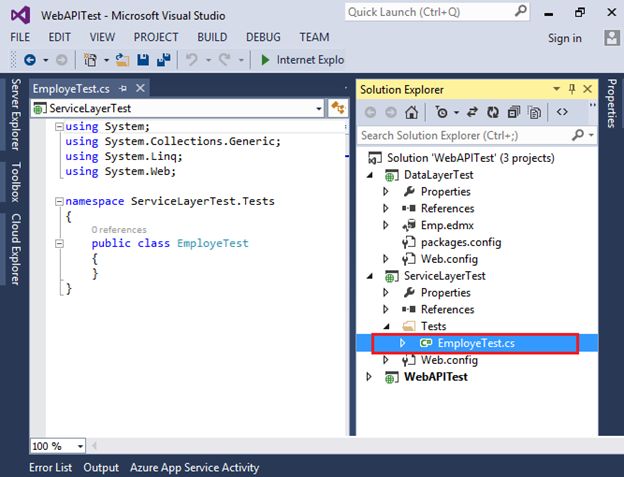Click the Save All toolbar icon
624x477 pixels.
point(164,60)
